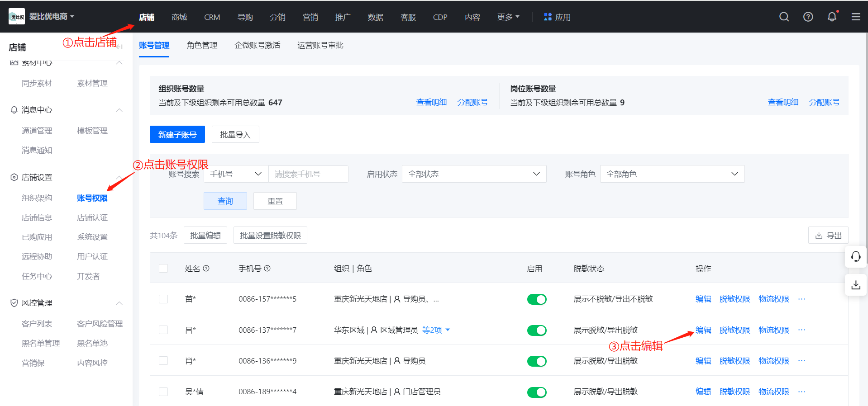
Task: Collapse the 风控管理 sidebar section
Action: tap(119, 303)
